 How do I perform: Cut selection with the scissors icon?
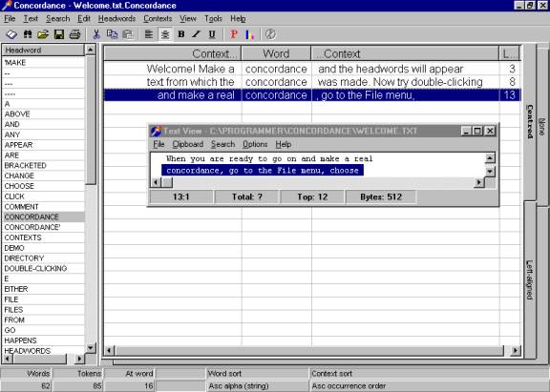[x=96, y=34]
